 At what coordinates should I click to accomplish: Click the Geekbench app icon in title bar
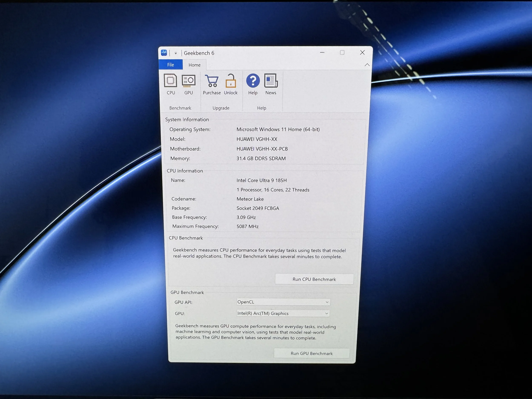coord(164,53)
